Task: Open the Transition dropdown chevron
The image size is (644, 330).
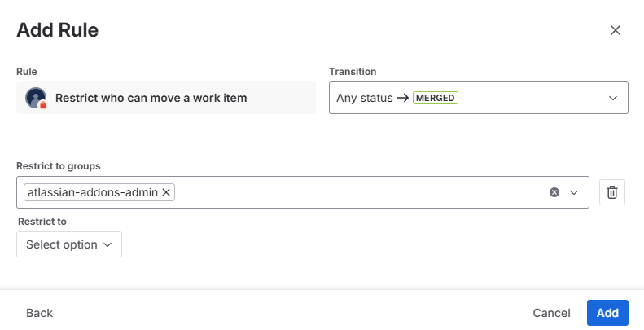Action: click(x=613, y=98)
